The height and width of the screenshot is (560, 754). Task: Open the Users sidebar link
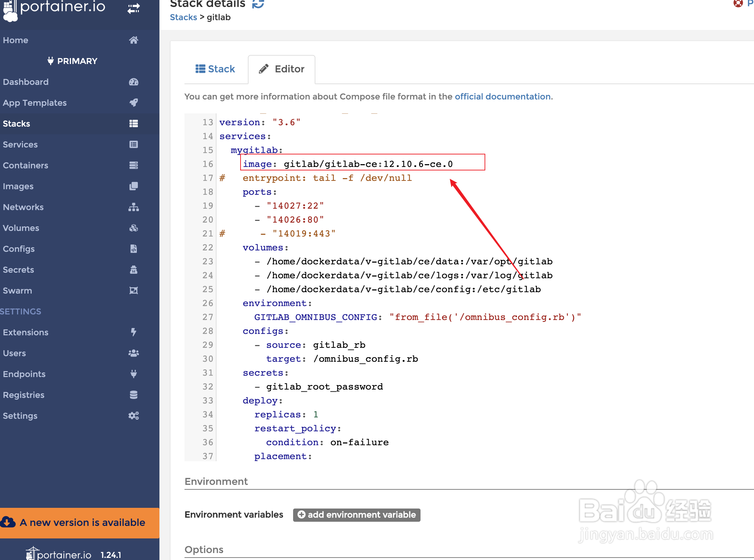click(14, 353)
